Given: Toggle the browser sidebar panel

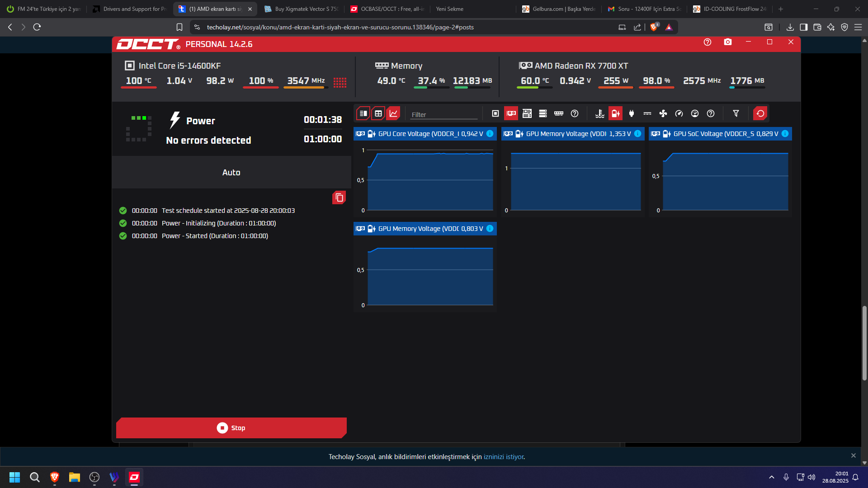Looking at the screenshot, I should point(804,27).
